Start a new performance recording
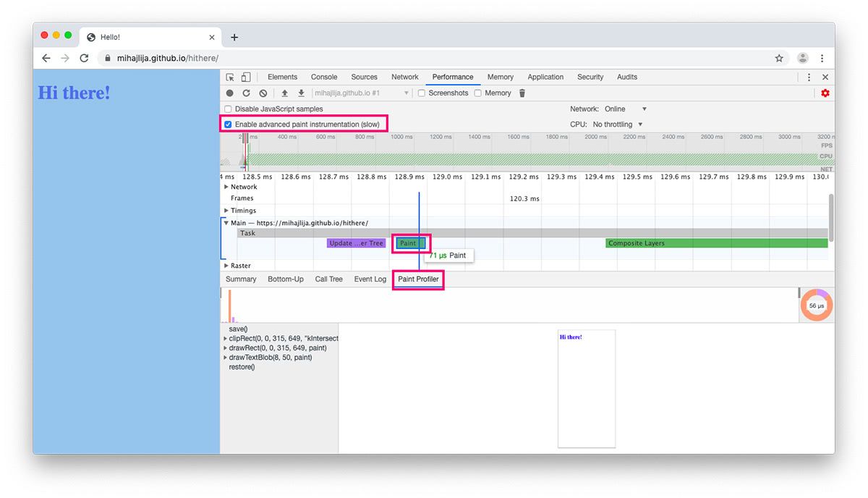868x498 pixels. (x=229, y=93)
